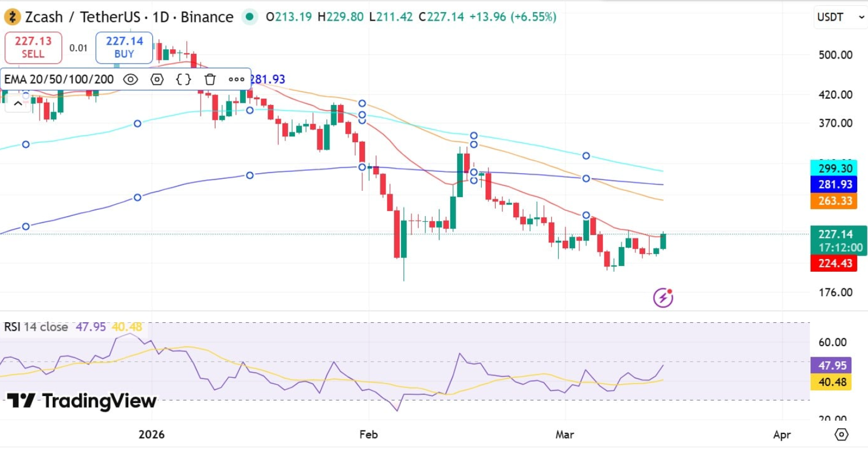Image resolution: width=868 pixels, height=450 pixels.
Task: Click the Zcash coin logo icon
Action: pyautogui.click(x=12, y=17)
